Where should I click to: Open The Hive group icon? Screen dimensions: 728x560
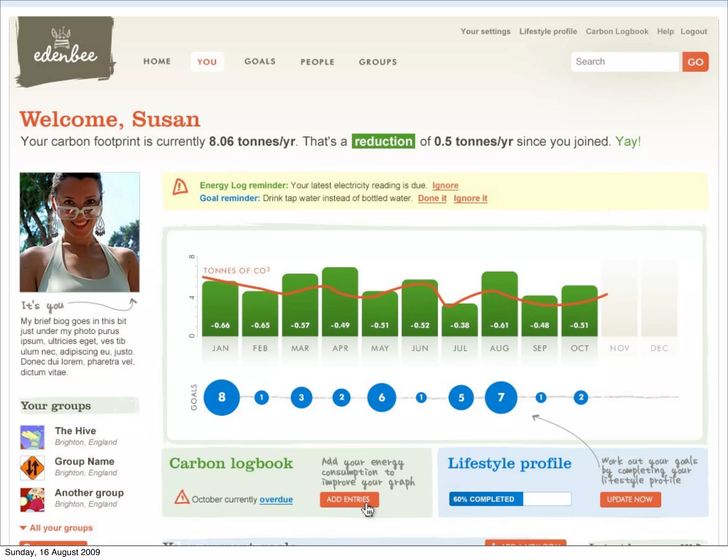tap(32, 437)
